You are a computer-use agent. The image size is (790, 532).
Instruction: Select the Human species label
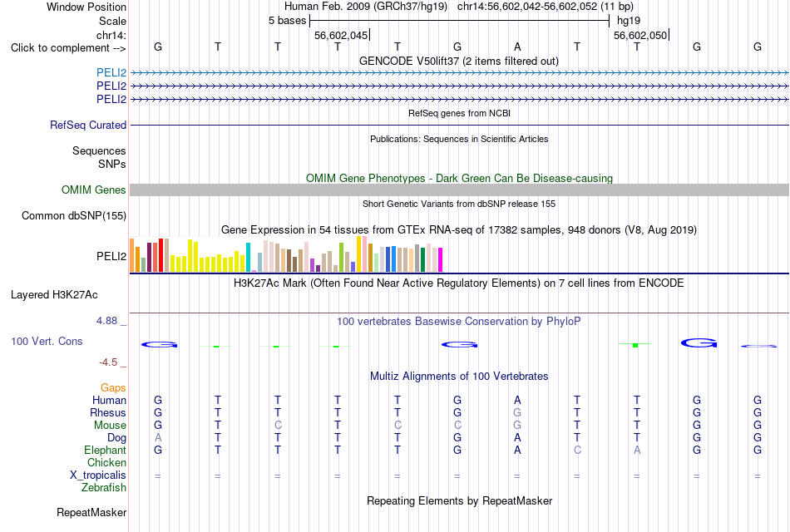pos(109,400)
